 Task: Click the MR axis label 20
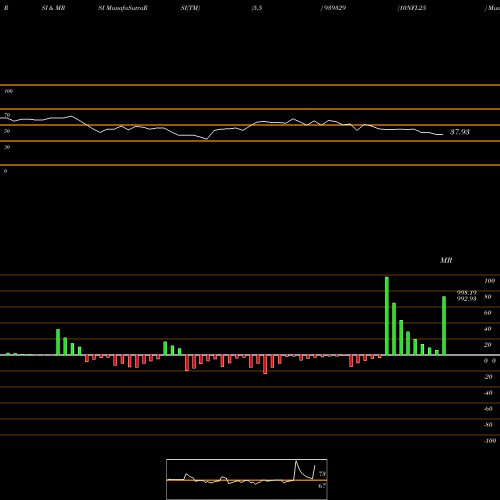[x=488, y=345]
